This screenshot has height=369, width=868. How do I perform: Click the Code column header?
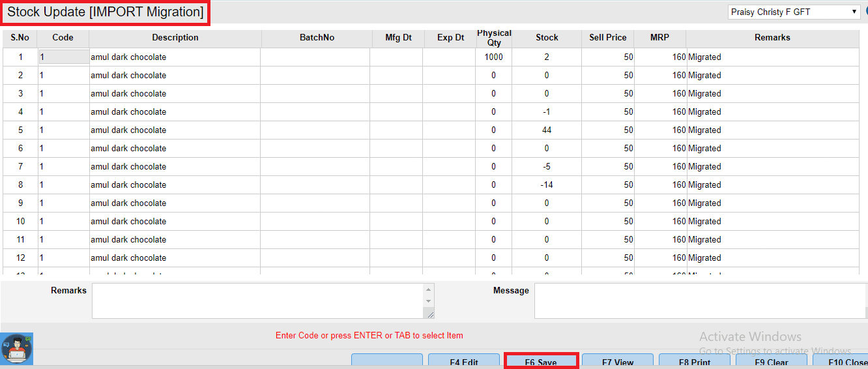point(63,38)
